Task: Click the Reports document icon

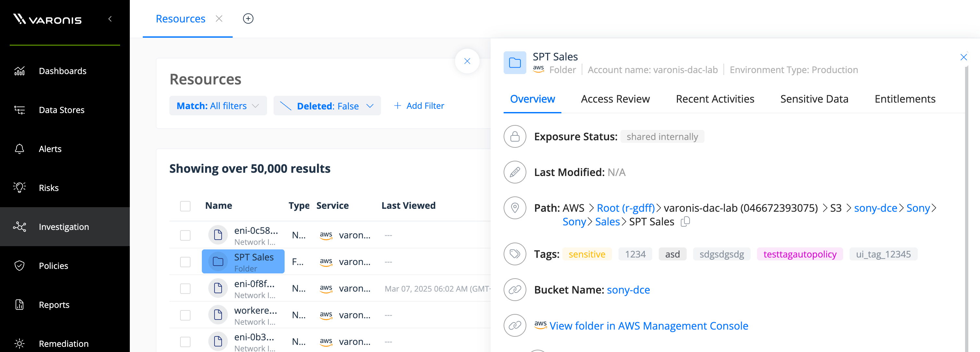Action: (x=19, y=305)
